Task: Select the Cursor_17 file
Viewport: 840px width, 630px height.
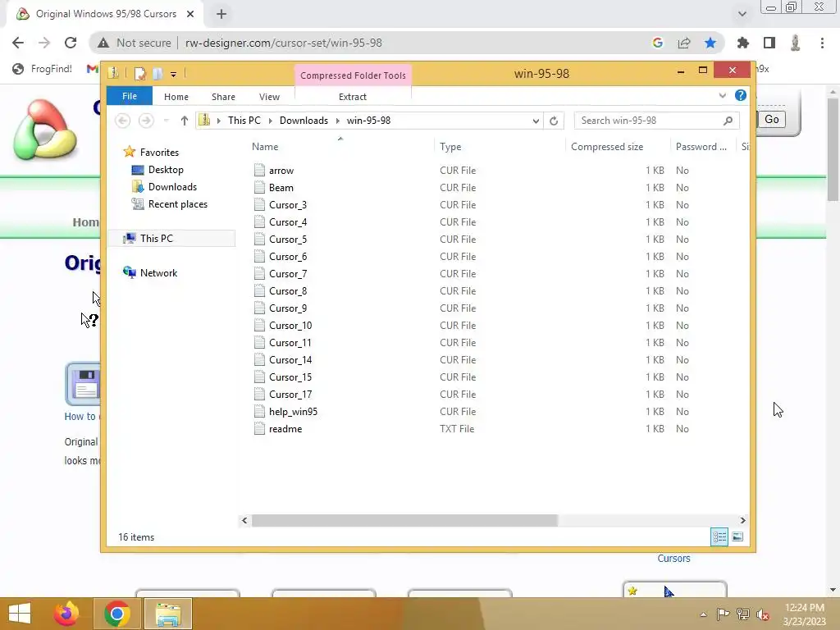Action: (290, 395)
